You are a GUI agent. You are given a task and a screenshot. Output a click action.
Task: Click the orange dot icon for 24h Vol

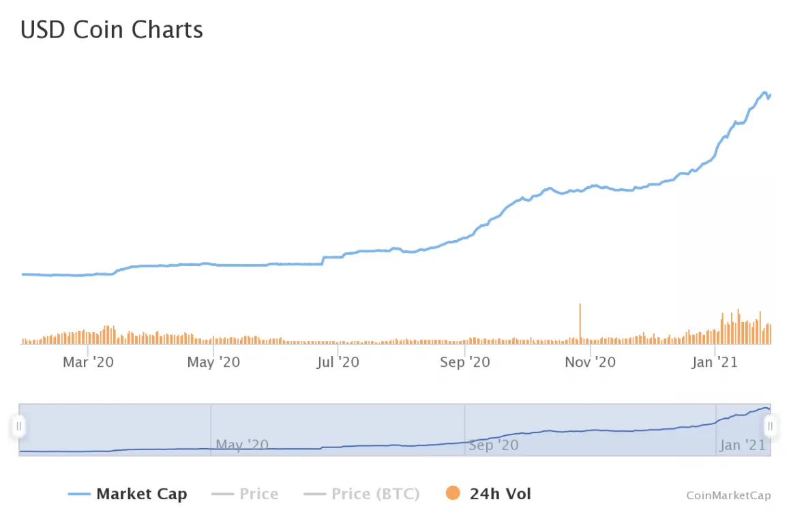click(x=453, y=493)
